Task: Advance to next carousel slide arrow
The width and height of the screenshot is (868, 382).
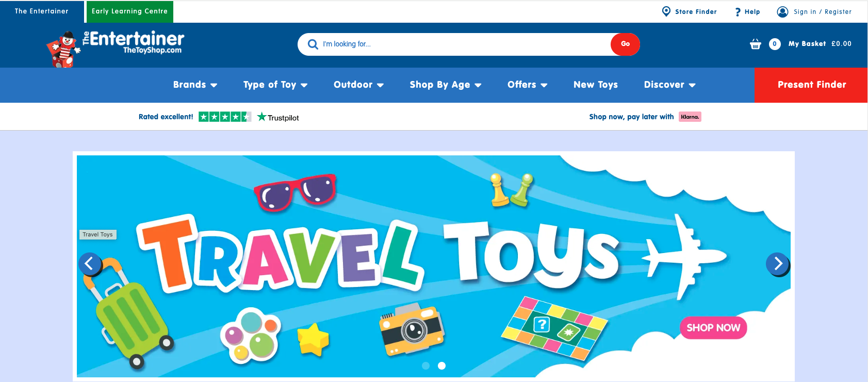Action: [778, 264]
